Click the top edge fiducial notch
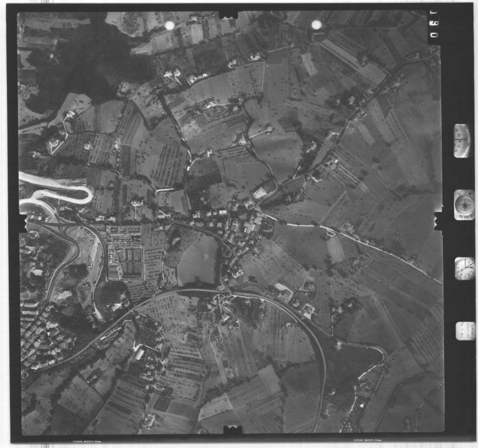The width and height of the screenshot is (478, 448). 228,13
